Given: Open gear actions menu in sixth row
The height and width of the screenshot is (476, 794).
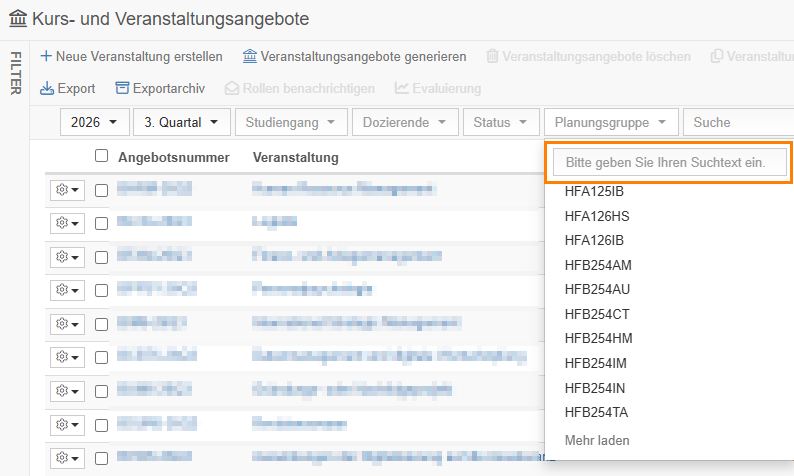Looking at the screenshot, I should point(67,357).
